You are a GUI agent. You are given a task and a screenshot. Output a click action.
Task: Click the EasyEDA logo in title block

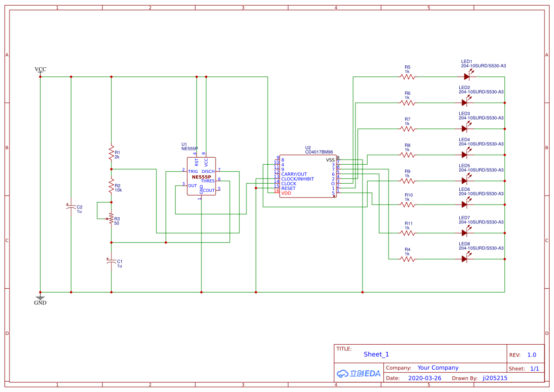point(358,374)
